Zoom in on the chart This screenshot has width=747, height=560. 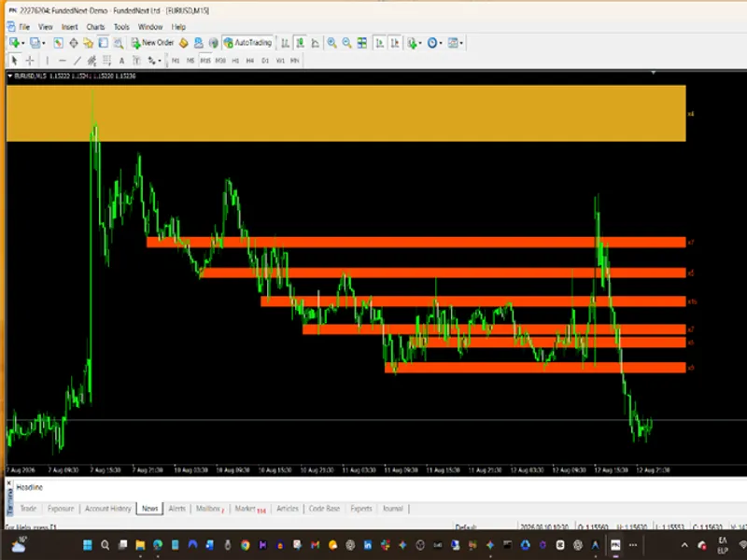click(x=331, y=43)
